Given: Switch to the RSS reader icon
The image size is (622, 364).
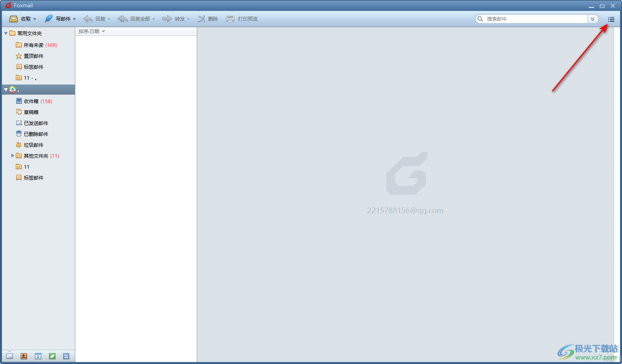Looking at the screenshot, I should coord(66,356).
